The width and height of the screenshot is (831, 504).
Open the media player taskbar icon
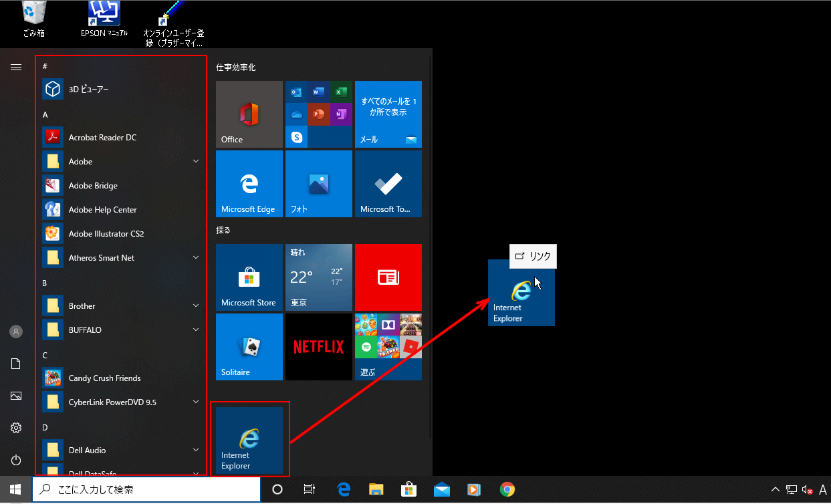(475, 490)
